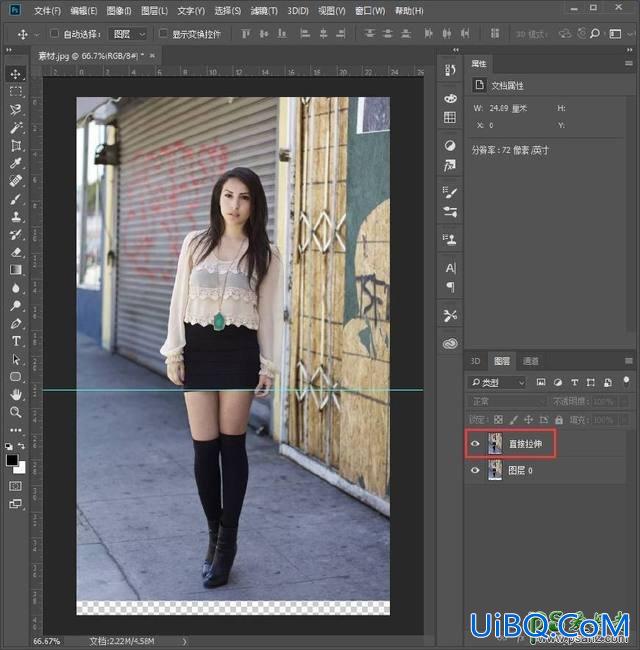Image resolution: width=640 pixels, height=650 pixels.
Task: Select the Dodge tool
Action: [16, 306]
